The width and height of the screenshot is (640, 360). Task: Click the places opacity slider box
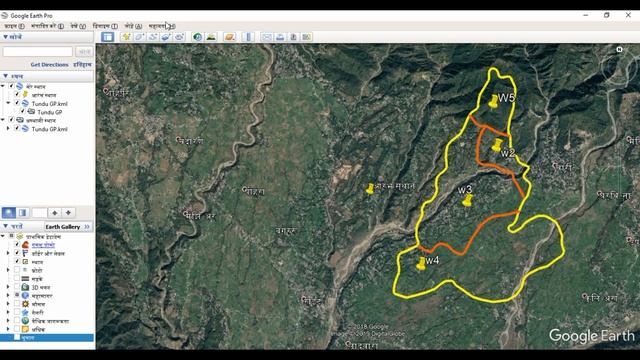click(39, 213)
